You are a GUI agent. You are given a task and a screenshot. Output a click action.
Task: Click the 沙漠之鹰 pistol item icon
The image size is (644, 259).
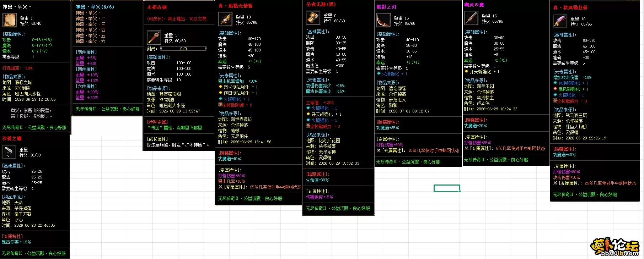point(9,152)
